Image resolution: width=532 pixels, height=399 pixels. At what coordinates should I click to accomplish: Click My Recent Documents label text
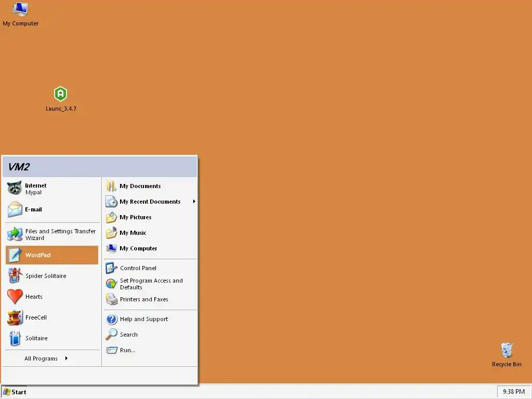(x=150, y=202)
